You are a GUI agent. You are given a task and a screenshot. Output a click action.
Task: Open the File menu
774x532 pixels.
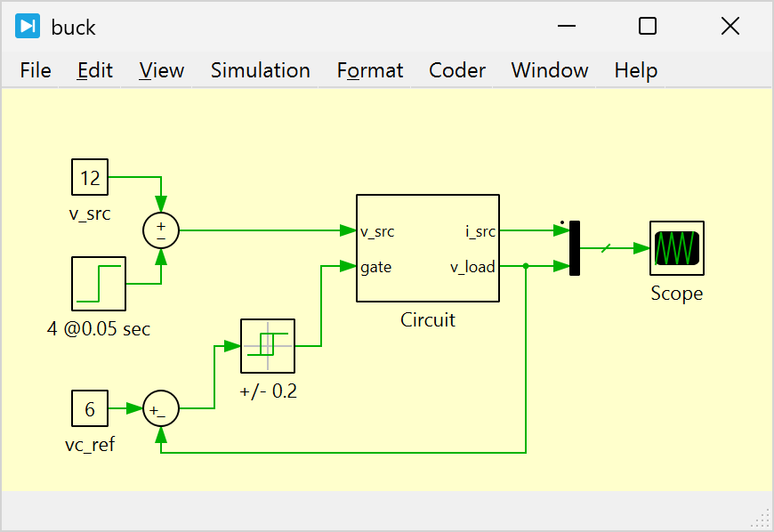36,70
